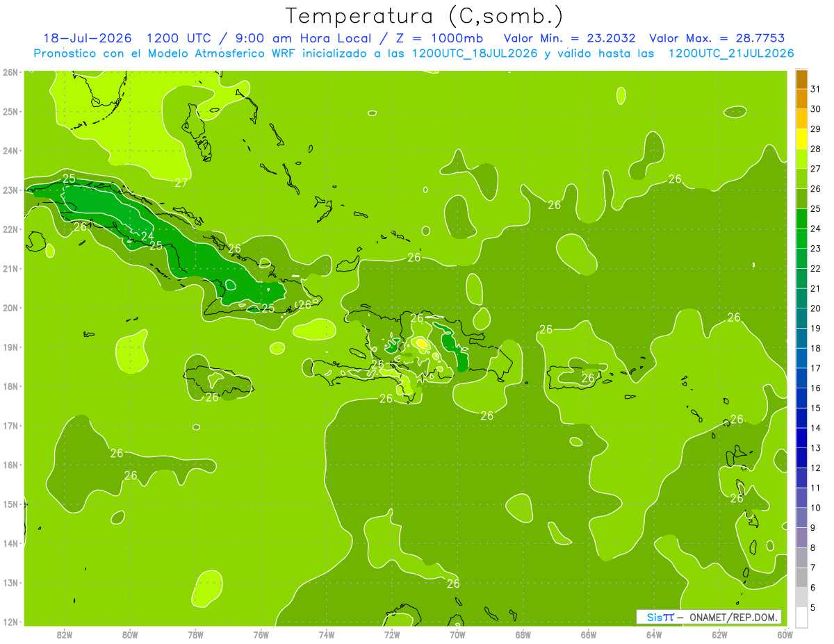
Task: Click the "82W" longitude axis label
Action: (65, 634)
